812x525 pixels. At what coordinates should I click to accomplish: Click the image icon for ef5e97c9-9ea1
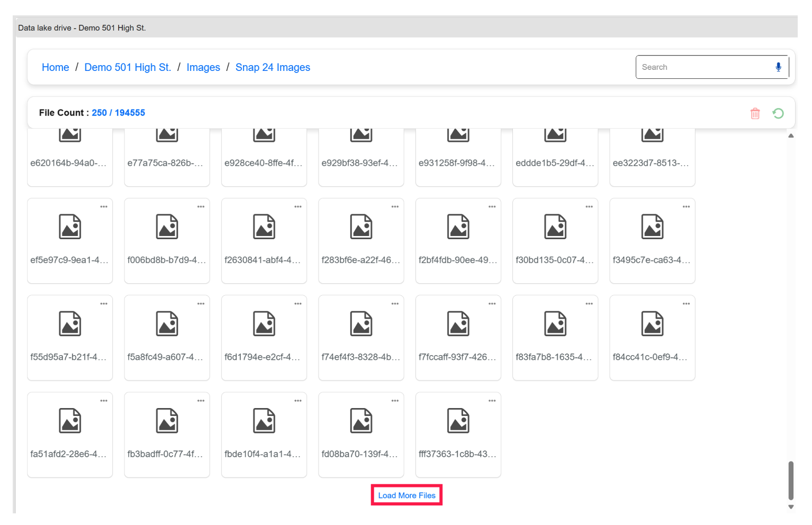pyautogui.click(x=69, y=227)
